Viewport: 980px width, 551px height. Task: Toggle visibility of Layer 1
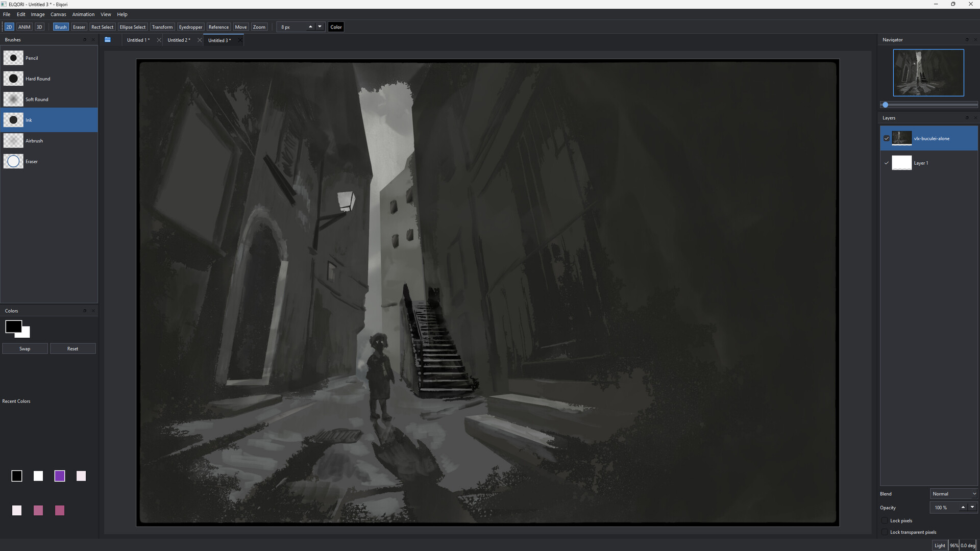(x=887, y=163)
